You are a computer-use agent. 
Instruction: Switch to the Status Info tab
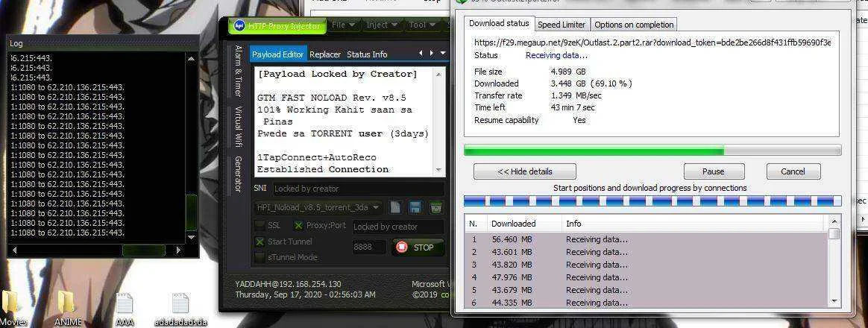(x=367, y=54)
